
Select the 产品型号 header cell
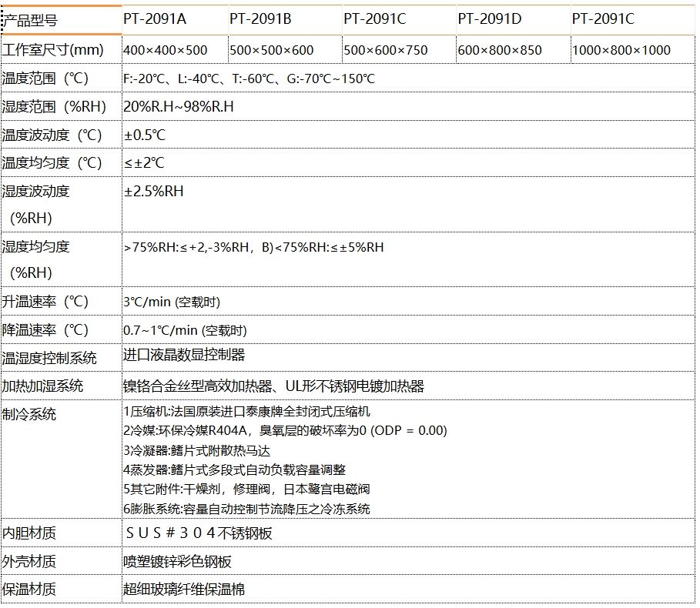click(31, 21)
